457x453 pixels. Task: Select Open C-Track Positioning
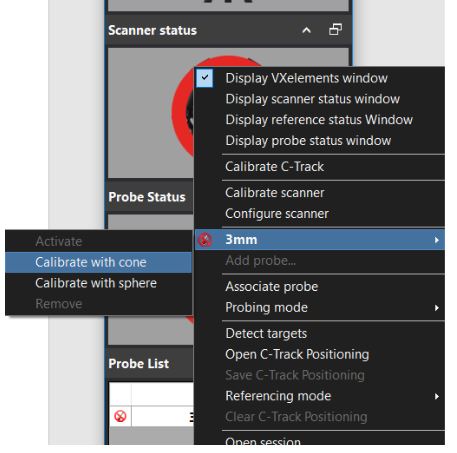pos(297,354)
